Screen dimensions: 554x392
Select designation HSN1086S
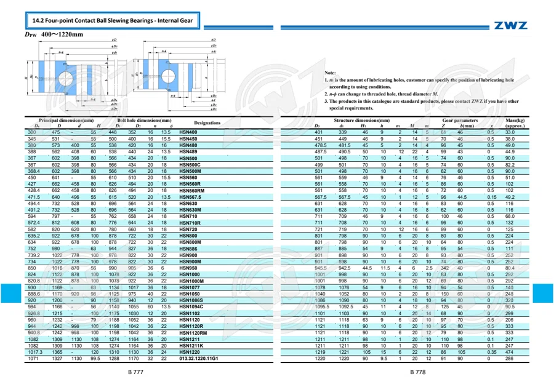point(191,300)
